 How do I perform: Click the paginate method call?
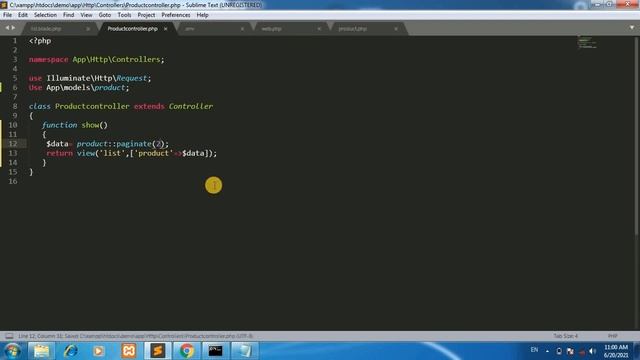[134, 144]
